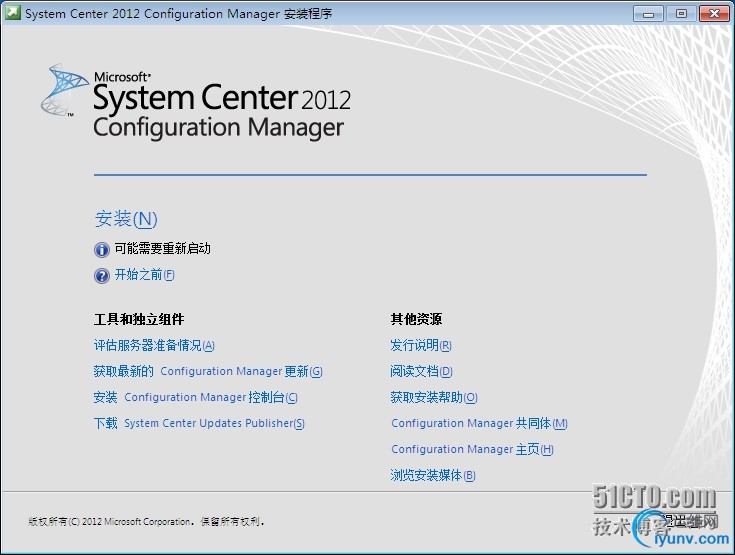735x555 pixels.
Task: Click the installer icon in the title bar
Action: click(13, 13)
